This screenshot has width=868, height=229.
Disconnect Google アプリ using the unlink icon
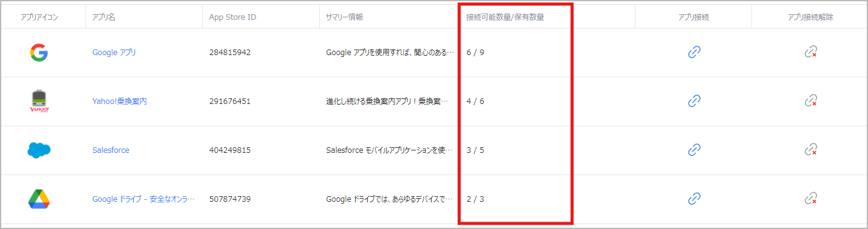pyautogui.click(x=810, y=52)
